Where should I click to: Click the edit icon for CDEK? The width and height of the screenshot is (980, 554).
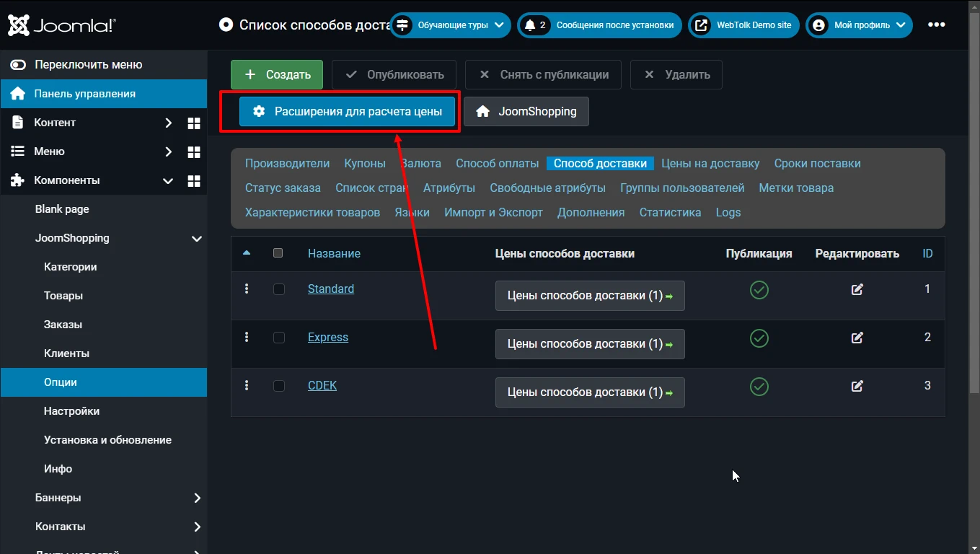coord(857,386)
